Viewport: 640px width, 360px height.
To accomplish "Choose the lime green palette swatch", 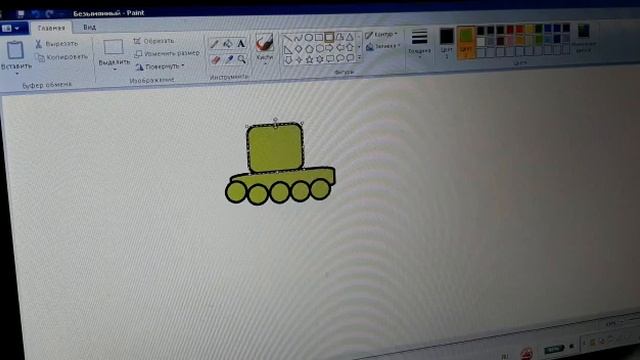I will tap(538, 40).
